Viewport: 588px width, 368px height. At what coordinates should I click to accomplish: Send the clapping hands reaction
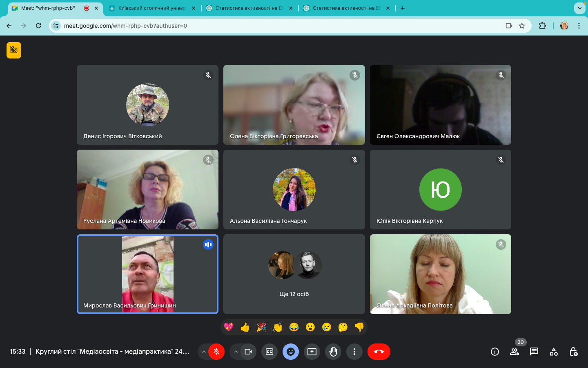point(278,327)
